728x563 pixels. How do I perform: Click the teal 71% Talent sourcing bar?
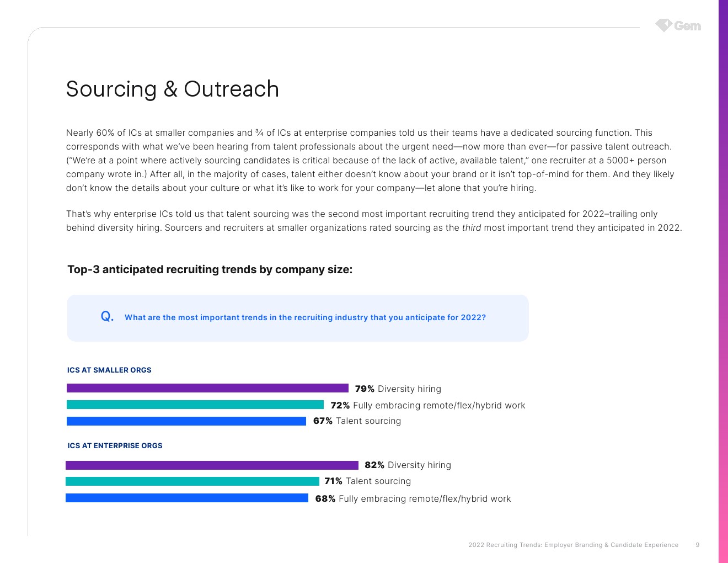(192, 481)
